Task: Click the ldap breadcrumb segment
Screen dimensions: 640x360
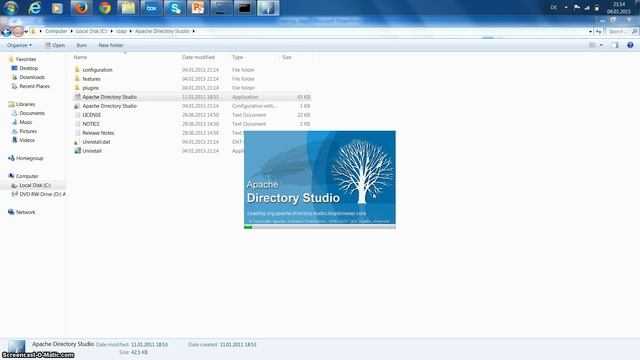Action: tap(121, 31)
